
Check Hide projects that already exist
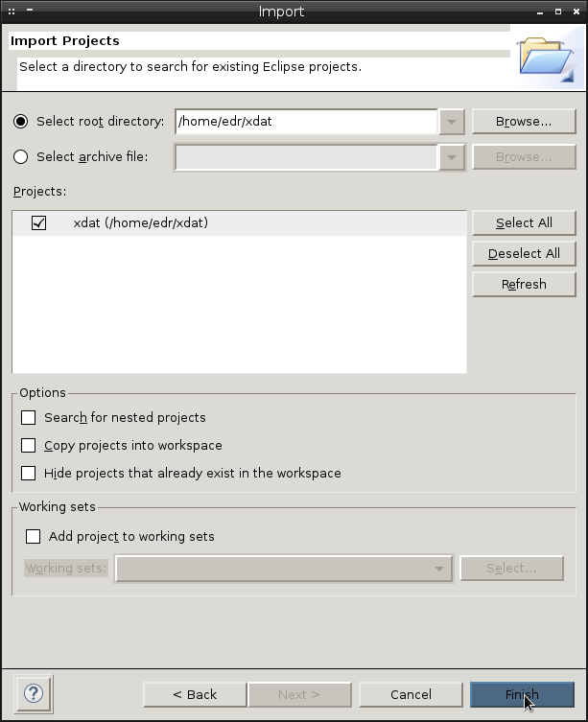point(28,473)
